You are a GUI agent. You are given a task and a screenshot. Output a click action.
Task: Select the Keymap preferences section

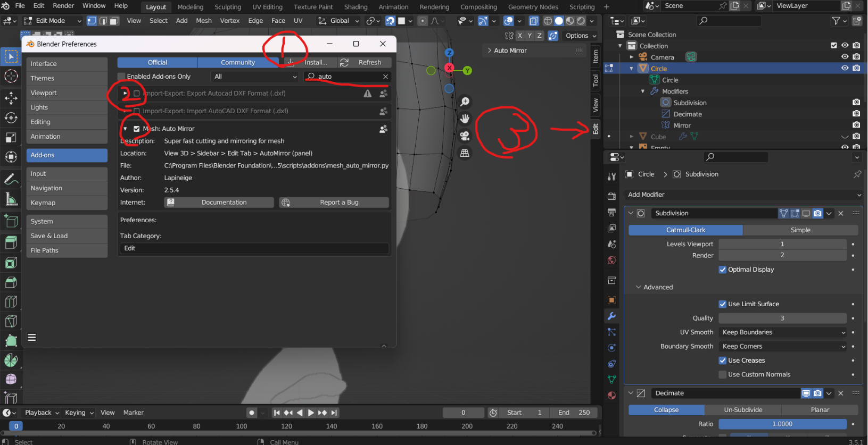67,203
